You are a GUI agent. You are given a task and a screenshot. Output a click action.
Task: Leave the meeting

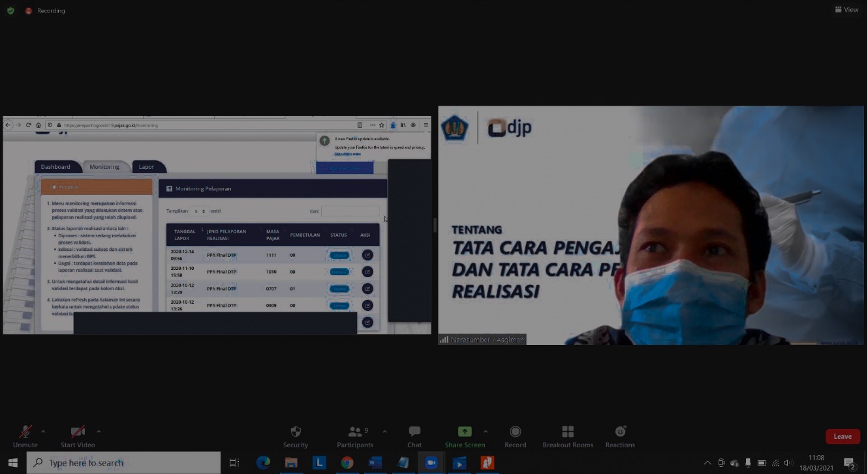point(842,436)
